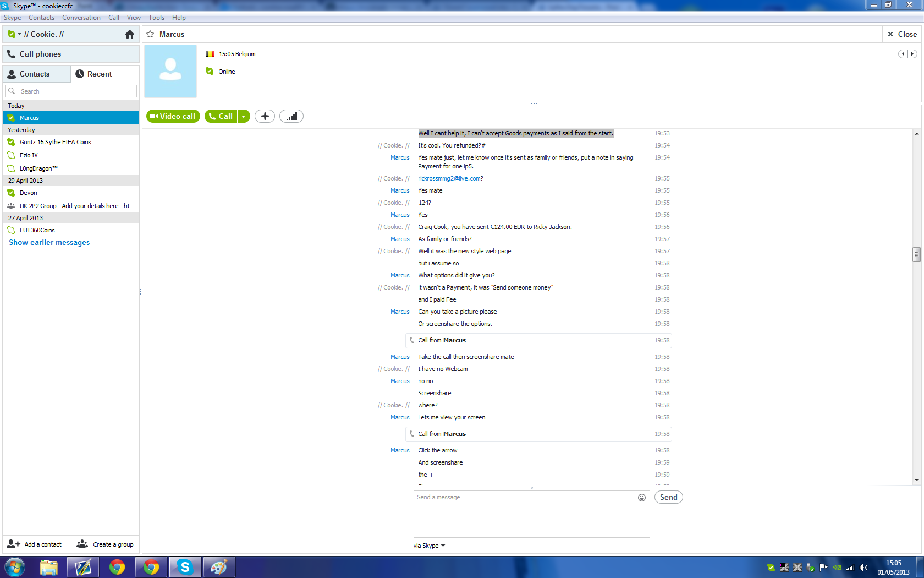The width and height of the screenshot is (924, 578).
Task: Click the Call phones button
Action: tap(71, 54)
